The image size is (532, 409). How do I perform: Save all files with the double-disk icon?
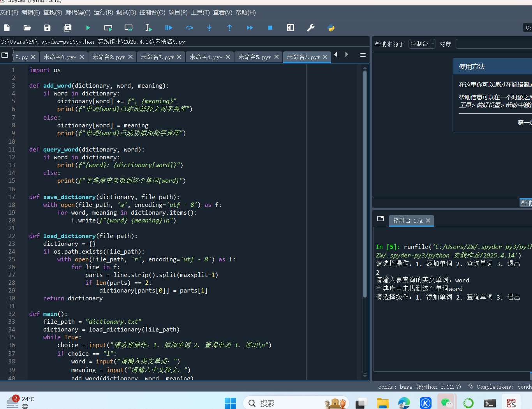(68, 28)
